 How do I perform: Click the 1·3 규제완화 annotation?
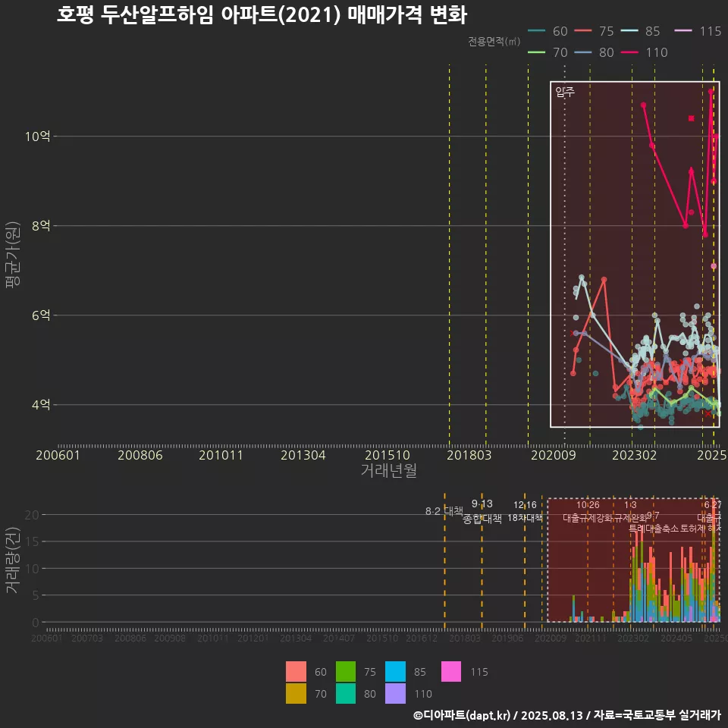pos(630,512)
